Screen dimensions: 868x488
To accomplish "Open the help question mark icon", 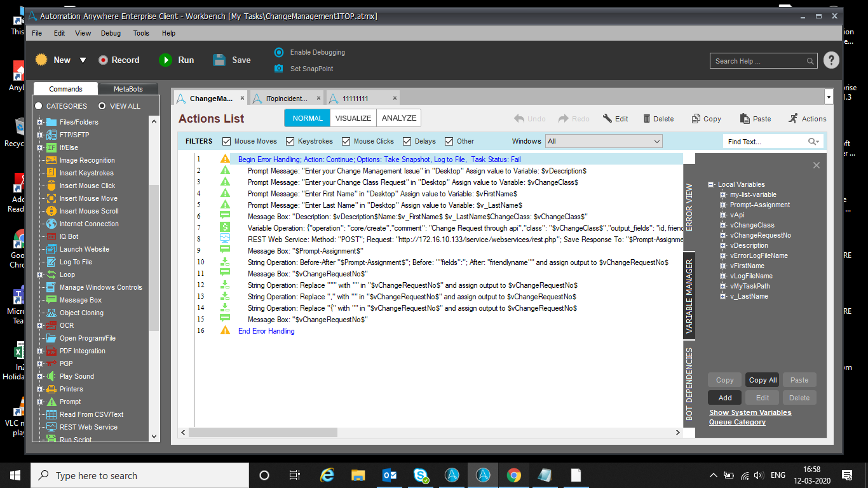I will 831,60.
